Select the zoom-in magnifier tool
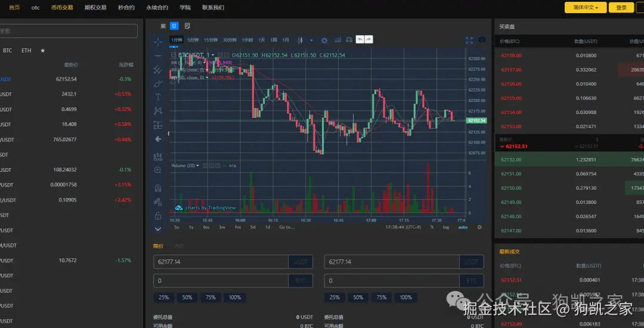This screenshot has width=644, height=328. [x=157, y=170]
